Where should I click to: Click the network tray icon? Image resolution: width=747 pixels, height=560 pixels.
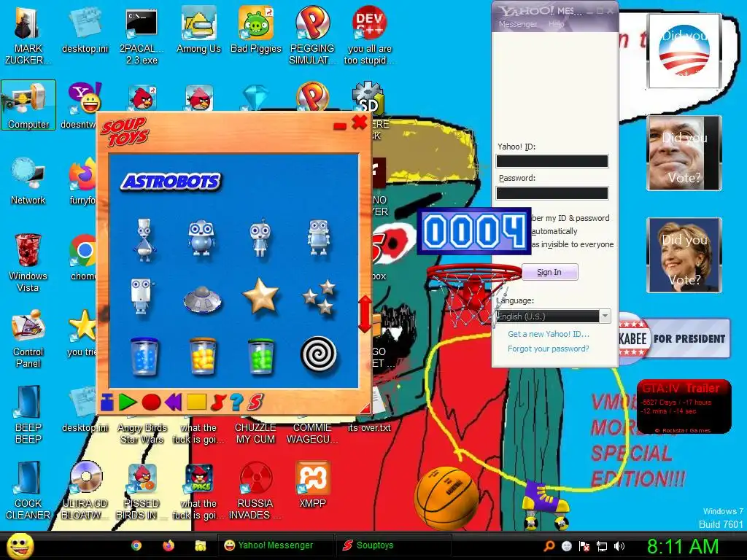[x=602, y=546]
